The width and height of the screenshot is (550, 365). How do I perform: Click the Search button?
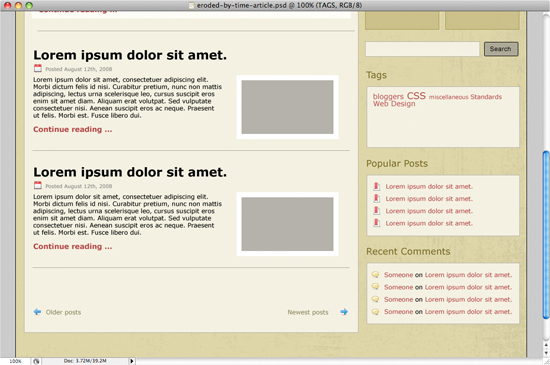501,49
